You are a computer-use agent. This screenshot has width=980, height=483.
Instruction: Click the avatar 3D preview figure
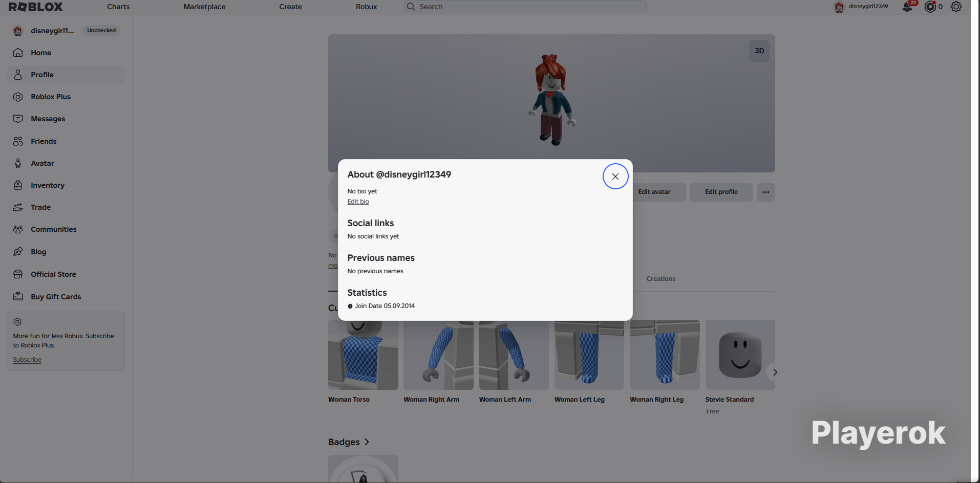click(x=552, y=100)
